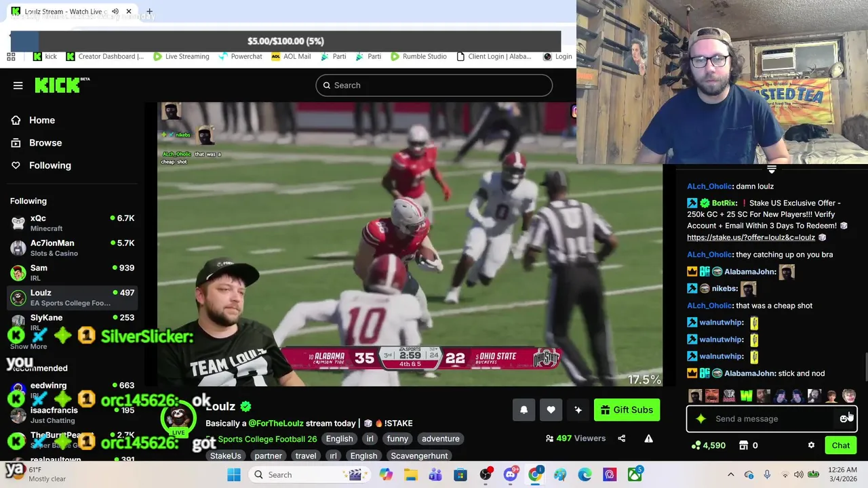Collapse chat using top chevron

coord(771,169)
